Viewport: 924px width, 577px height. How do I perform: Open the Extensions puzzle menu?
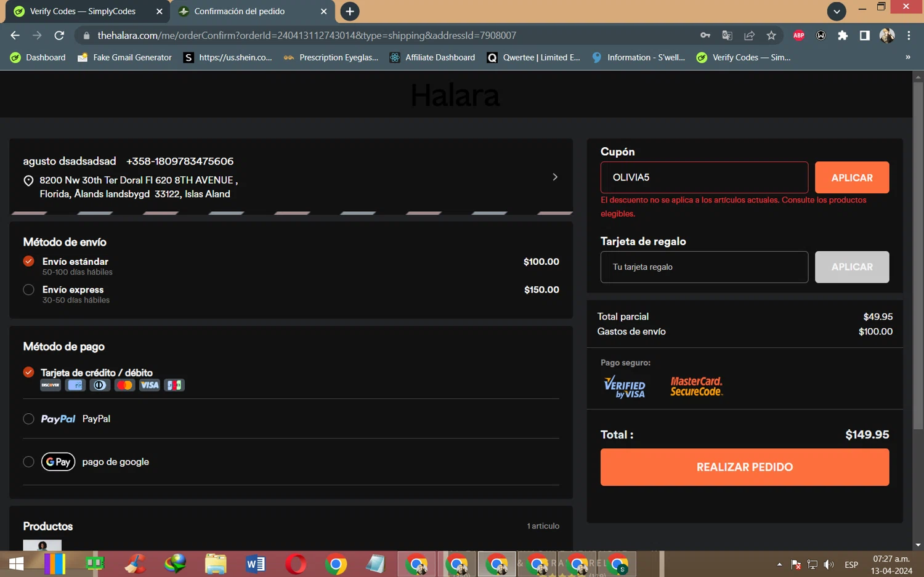click(843, 36)
